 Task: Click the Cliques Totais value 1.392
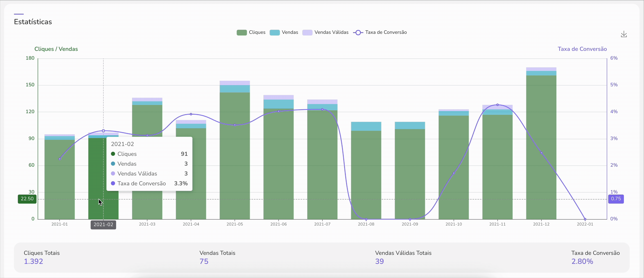click(x=34, y=261)
